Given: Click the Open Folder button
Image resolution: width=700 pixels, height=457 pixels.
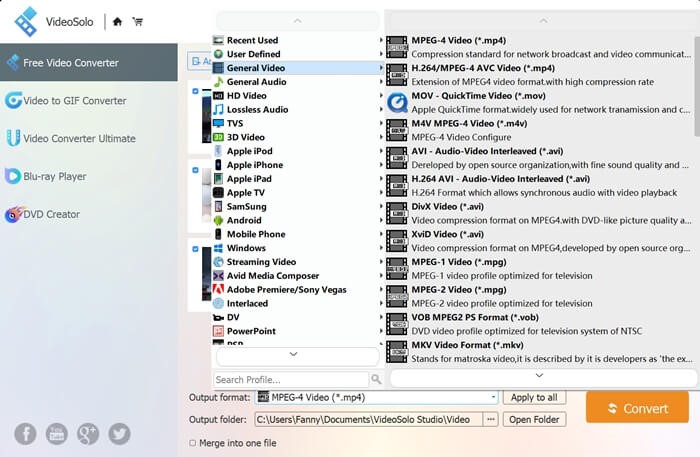Looking at the screenshot, I should click(534, 420).
